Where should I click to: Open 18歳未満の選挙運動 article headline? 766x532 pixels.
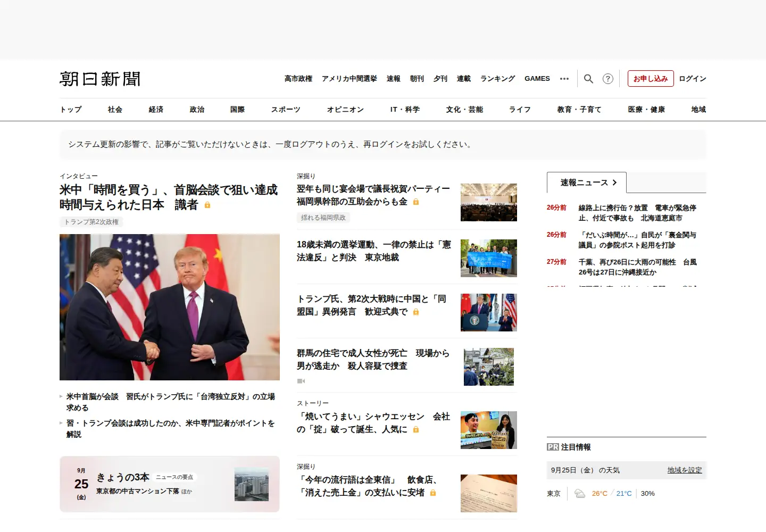[374, 251]
